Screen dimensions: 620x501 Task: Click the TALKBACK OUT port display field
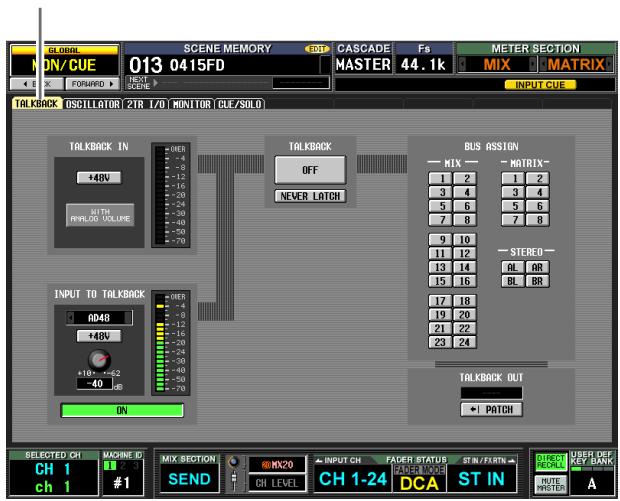click(491, 393)
